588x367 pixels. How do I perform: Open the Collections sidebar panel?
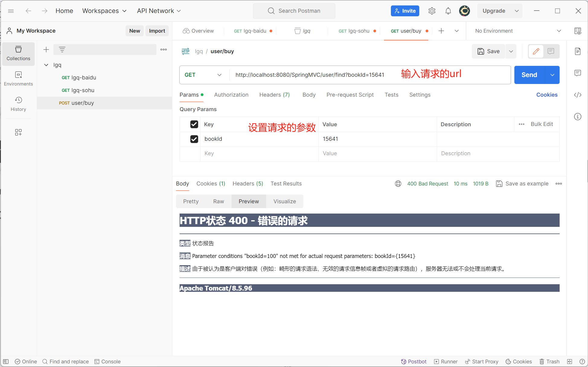coord(18,53)
